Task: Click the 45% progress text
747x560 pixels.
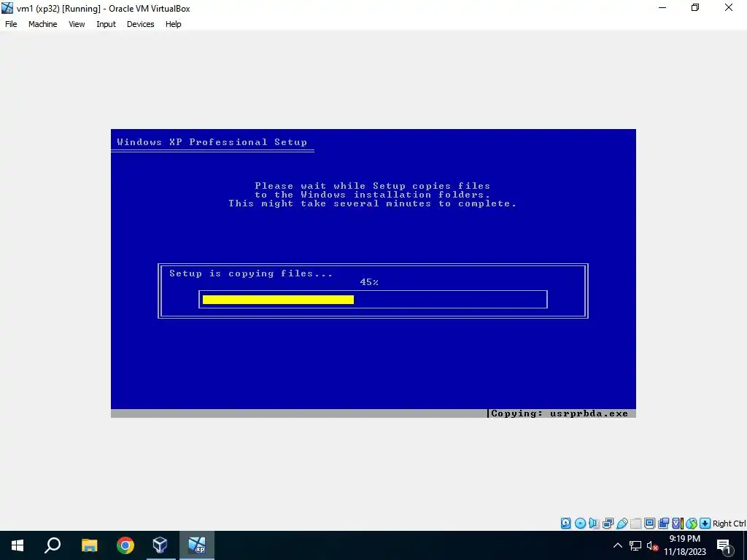Action: 369,282
